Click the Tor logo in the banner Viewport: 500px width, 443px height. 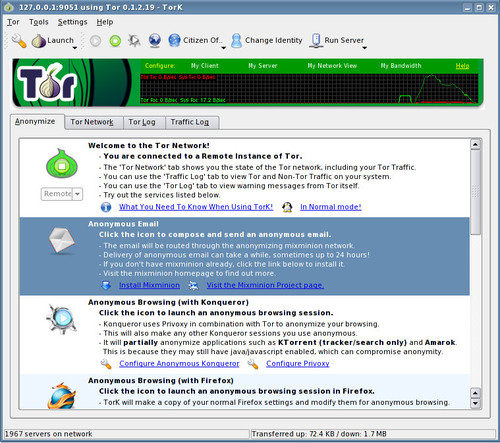[48, 83]
